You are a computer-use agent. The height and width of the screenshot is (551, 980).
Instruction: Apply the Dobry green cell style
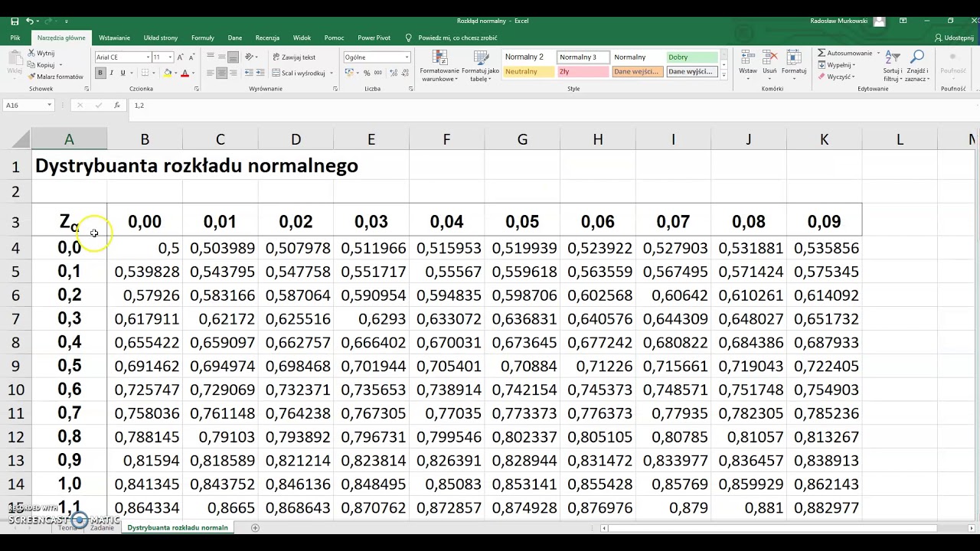point(691,57)
